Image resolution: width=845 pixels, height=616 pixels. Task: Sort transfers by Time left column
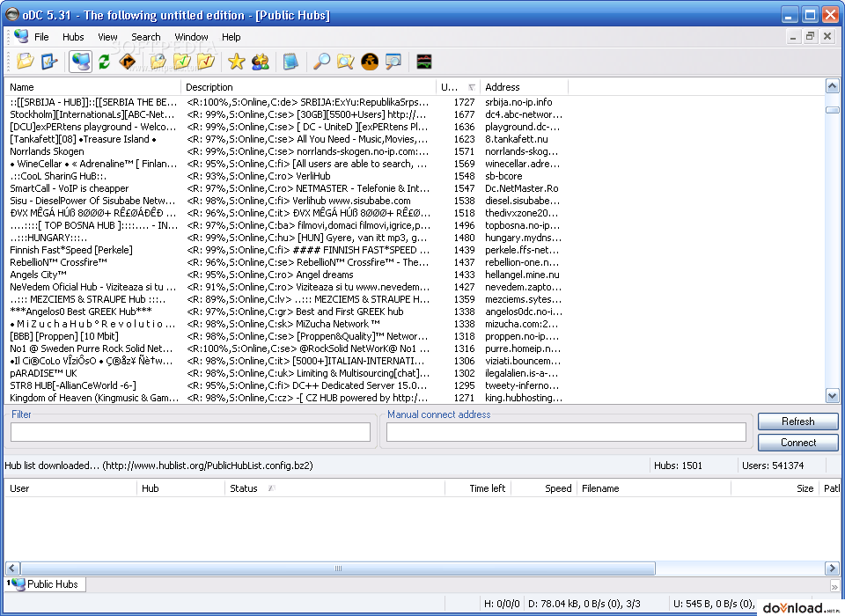[478, 488]
